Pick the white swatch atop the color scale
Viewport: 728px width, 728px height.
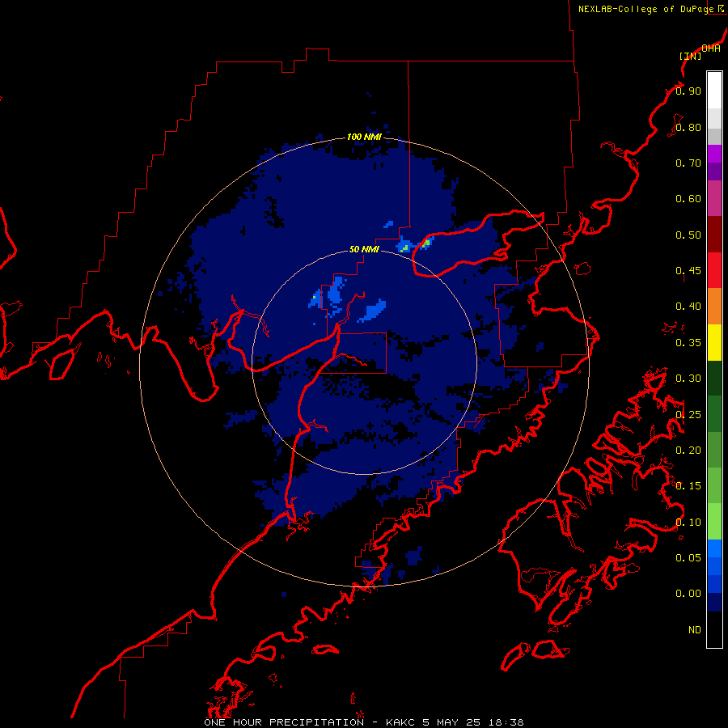[714, 91]
